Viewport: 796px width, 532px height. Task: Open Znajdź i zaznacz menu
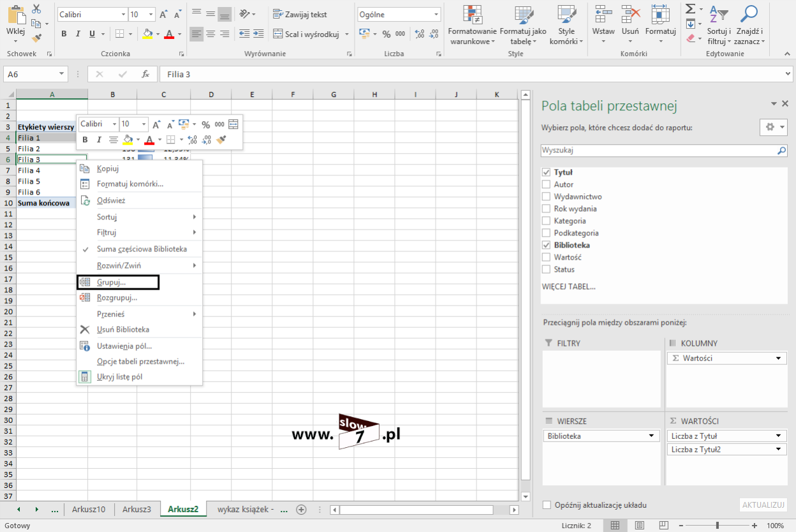tap(749, 26)
